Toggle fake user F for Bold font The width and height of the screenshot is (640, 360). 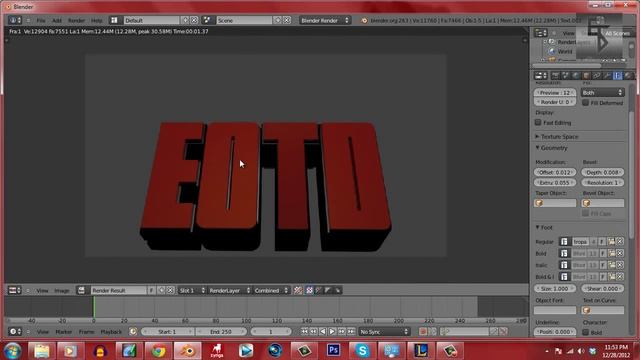coord(603,253)
